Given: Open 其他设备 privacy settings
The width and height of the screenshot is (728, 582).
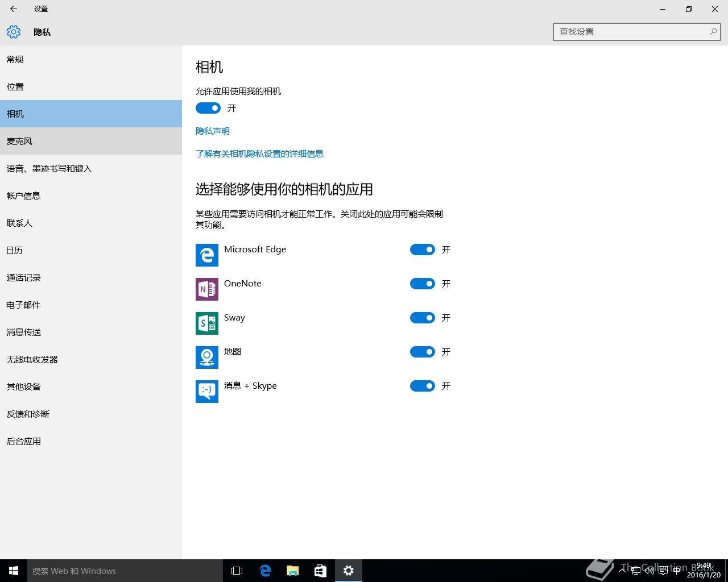Looking at the screenshot, I should pos(91,386).
